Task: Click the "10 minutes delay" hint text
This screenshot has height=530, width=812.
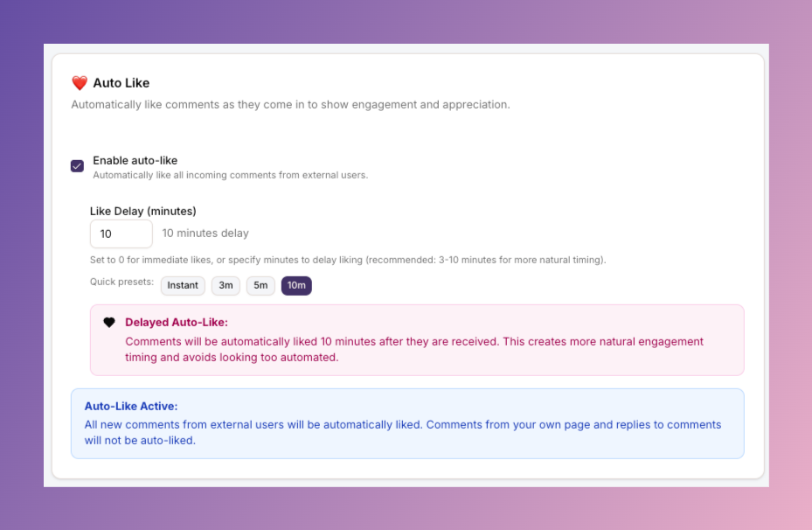Action: 205,233
